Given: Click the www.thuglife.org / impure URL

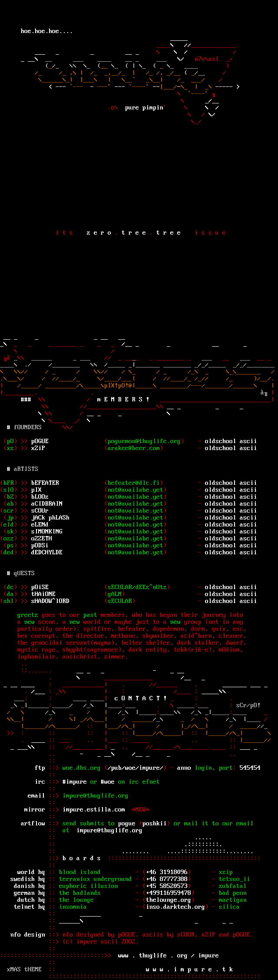Looking at the screenshot, I should pyautogui.click(x=168, y=955).
